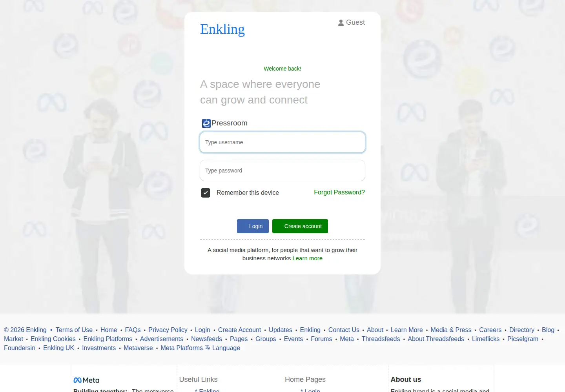
Task: Open Market footer link
Action: tap(14, 339)
